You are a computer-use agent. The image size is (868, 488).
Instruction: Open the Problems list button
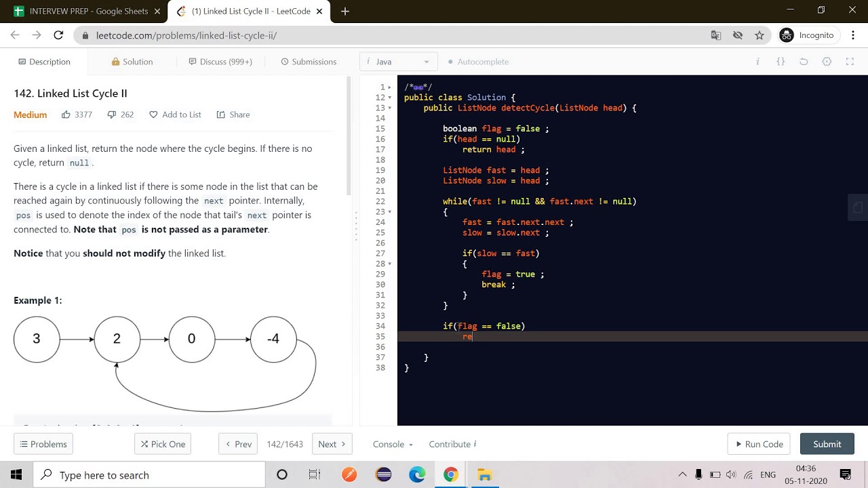pyautogui.click(x=43, y=444)
